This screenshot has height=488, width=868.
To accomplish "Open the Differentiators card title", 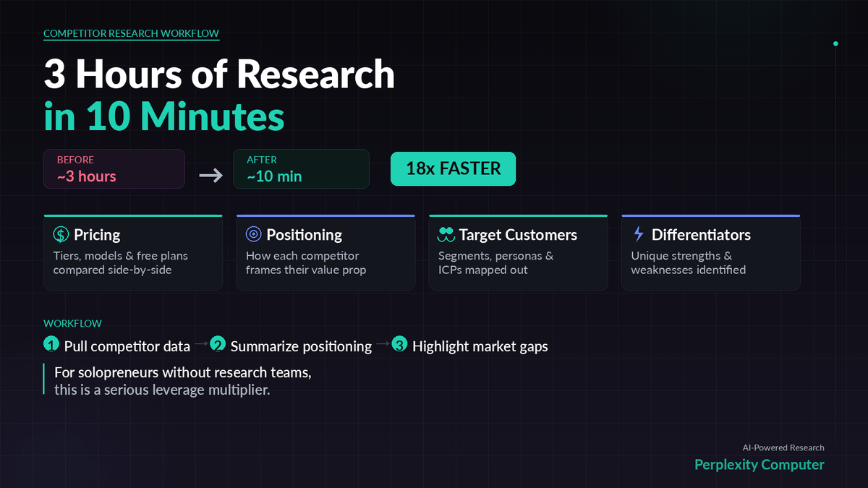I will [701, 235].
